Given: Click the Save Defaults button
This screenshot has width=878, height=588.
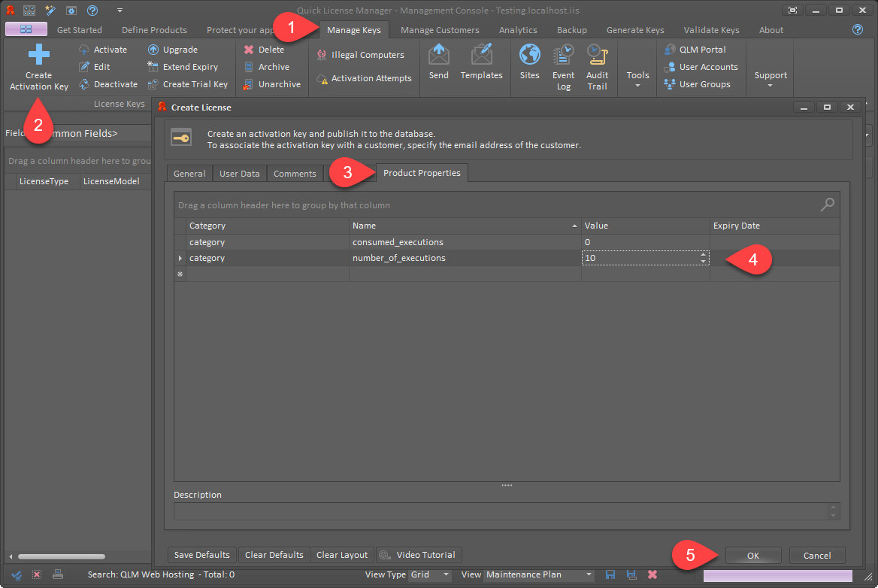Looking at the screenshot, I should click(x=201, y=555).
